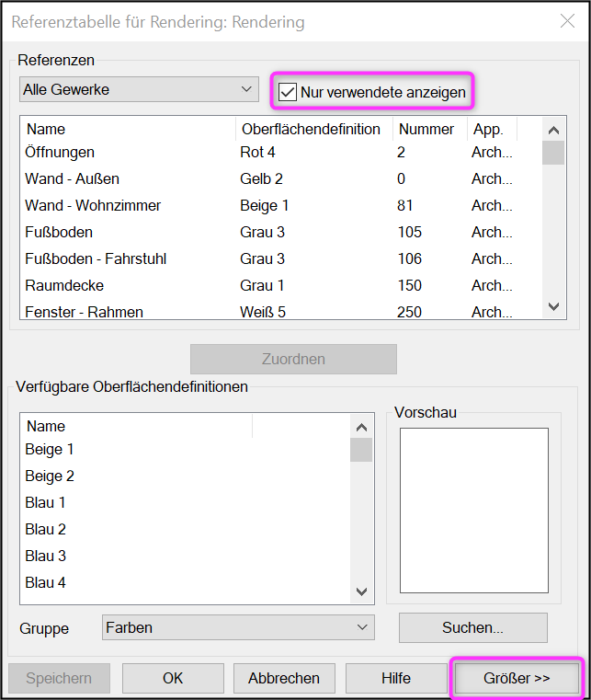The width and height of the screenshot is (591, 700).
Task: Close the Referenztabelle dialog with the X
Action: pos(567,21)
